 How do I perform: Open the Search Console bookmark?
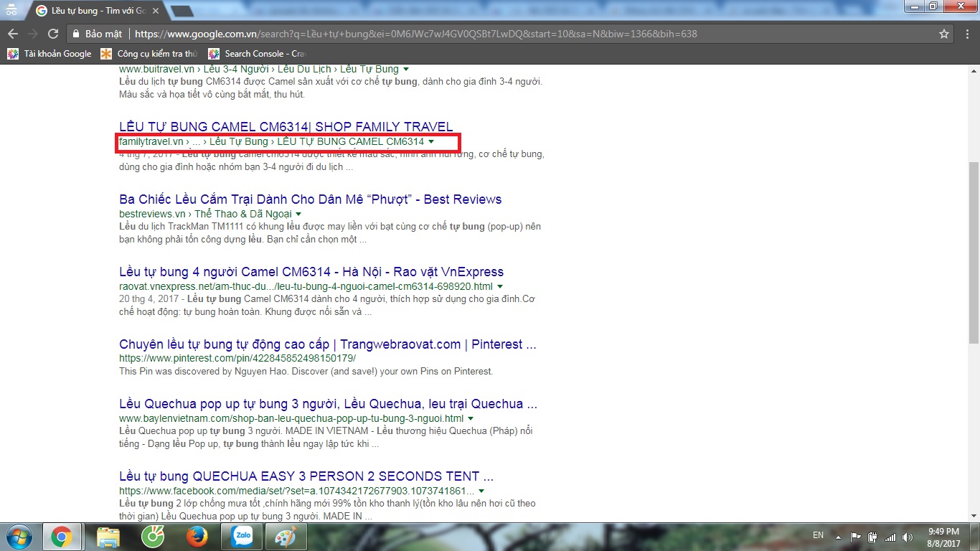point(257,54)
